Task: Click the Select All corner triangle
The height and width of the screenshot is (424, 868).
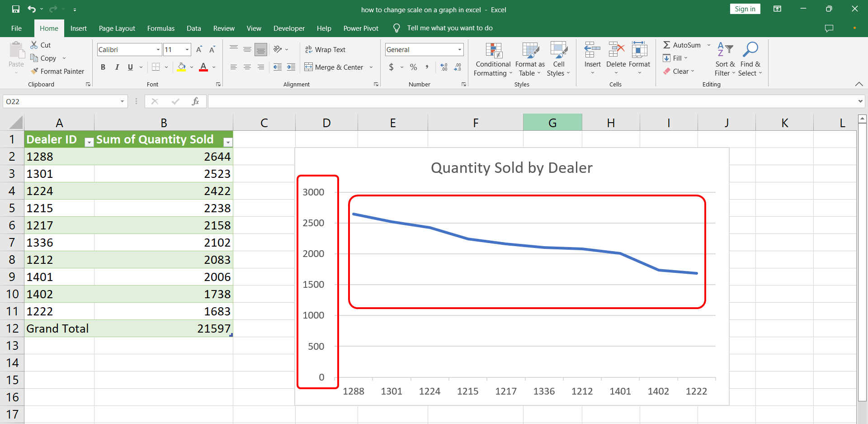Action: click(x=16, y=123)
